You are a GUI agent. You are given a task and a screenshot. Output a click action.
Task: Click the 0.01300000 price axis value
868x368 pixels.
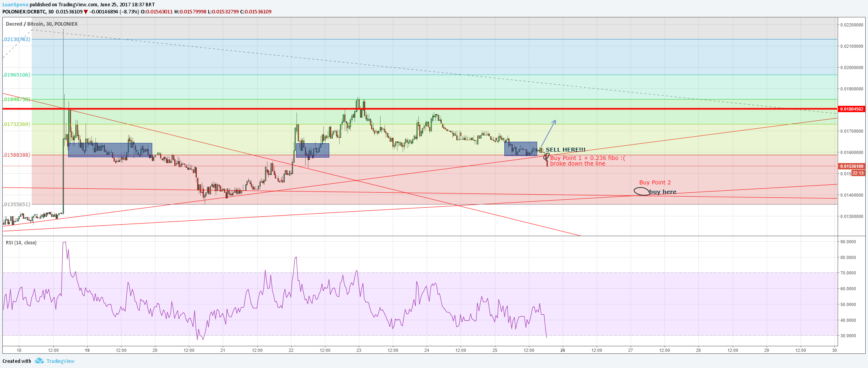click(x=852, y=216)
